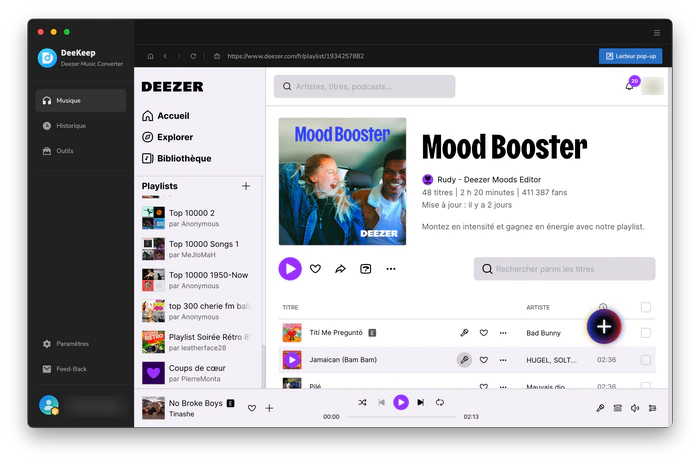Image resolution: width=700 pixels, height=464 pixels.
Task: Open playlist more options ellipsis
Action: (391, 269)
